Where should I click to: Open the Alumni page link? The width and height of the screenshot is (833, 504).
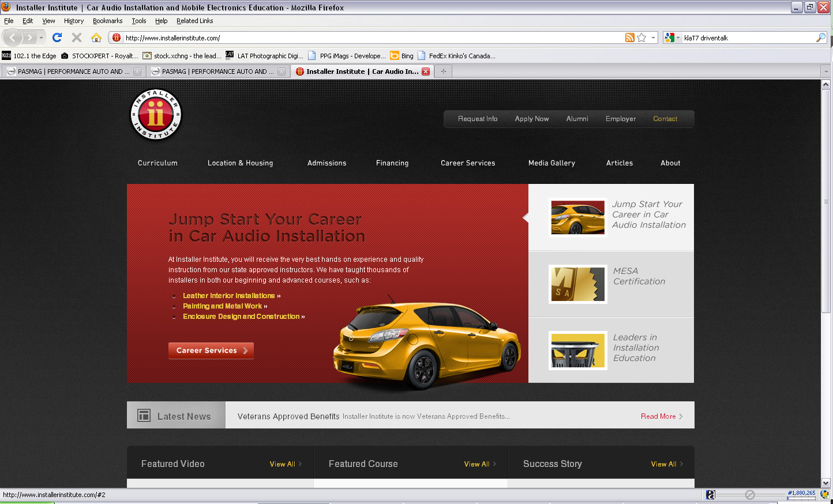point(577,119)
